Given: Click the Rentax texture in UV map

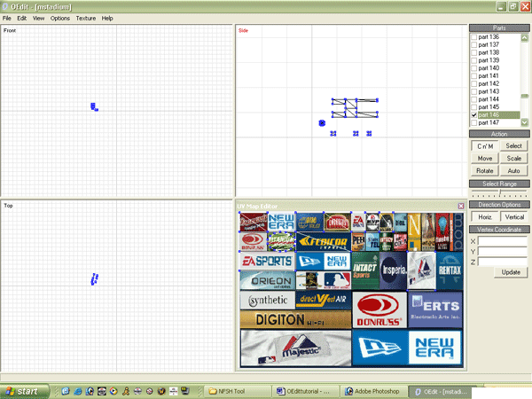Looking at the screenshot, I should click(x=450, y=270).
